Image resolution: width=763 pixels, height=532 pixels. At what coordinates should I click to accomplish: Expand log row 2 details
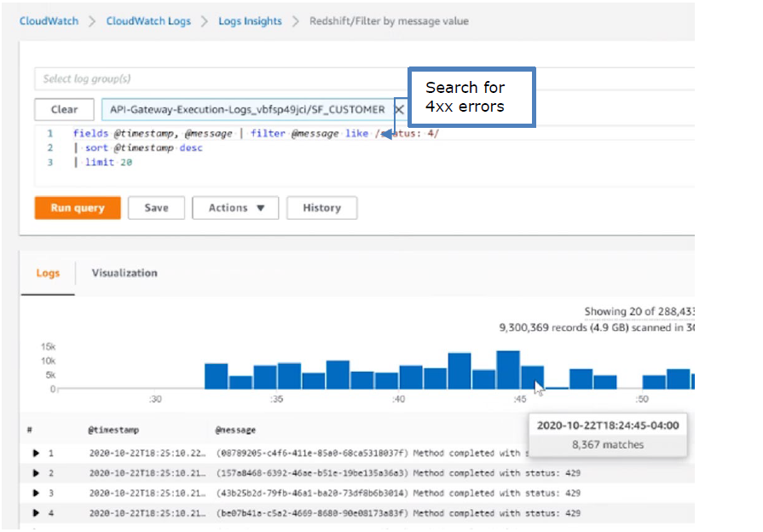tap(36, 473)
